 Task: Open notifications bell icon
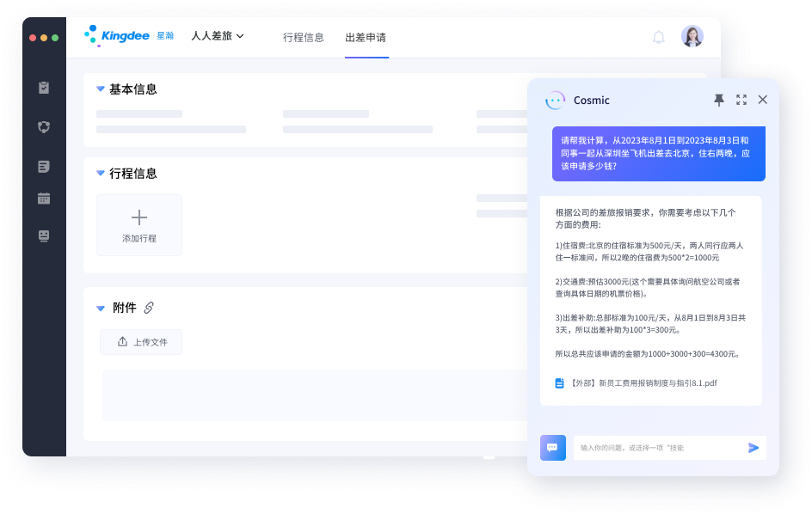[x=659, y=37]
